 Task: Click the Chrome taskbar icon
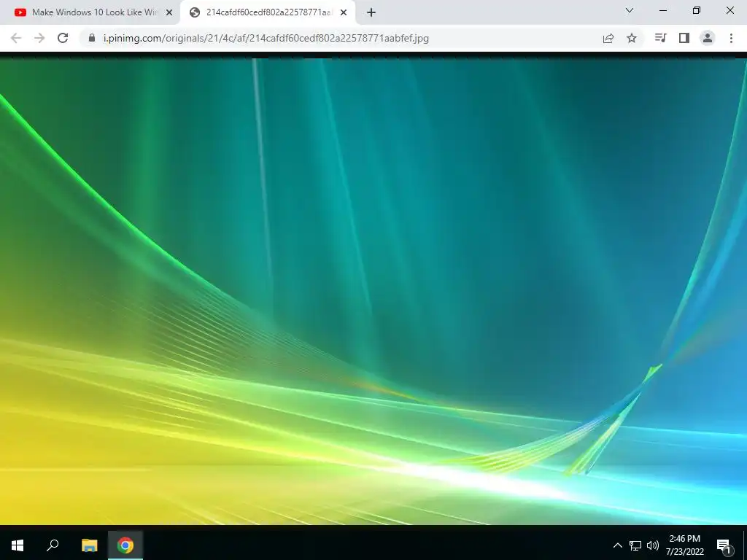click(125, 545)
